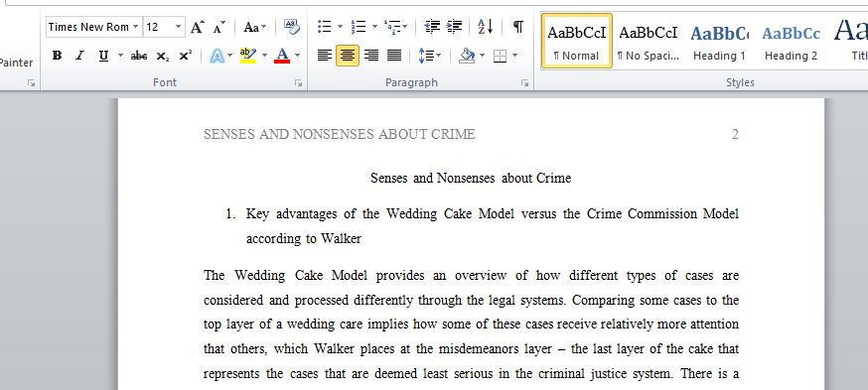868x390 pixels.
Task: Click in the document title text
Action: [x=471, y=178]
